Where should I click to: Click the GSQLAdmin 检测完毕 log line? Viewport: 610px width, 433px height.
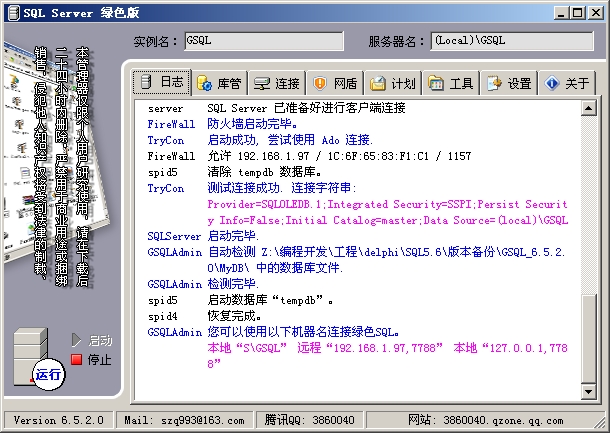click(x=203, y=284)
